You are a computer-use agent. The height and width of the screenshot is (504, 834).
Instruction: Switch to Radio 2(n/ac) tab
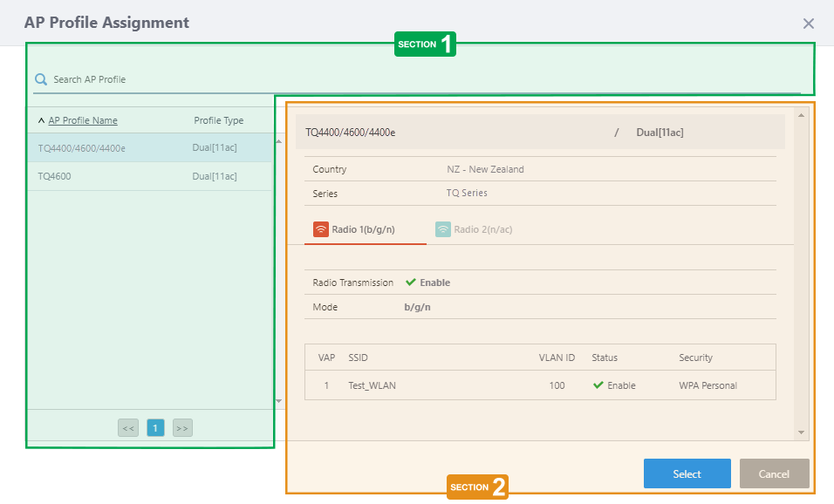point(482,230)
